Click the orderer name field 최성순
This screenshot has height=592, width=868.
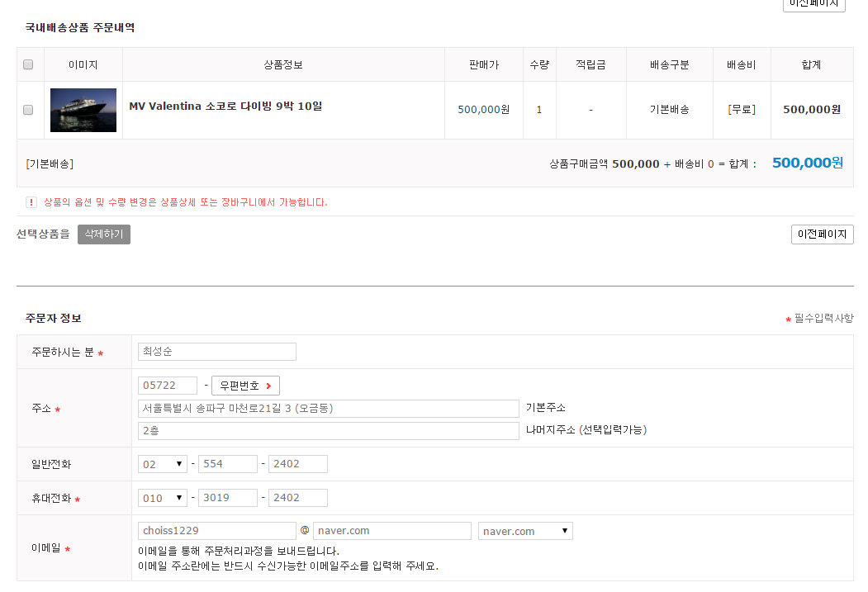click(x=217, y=352)
